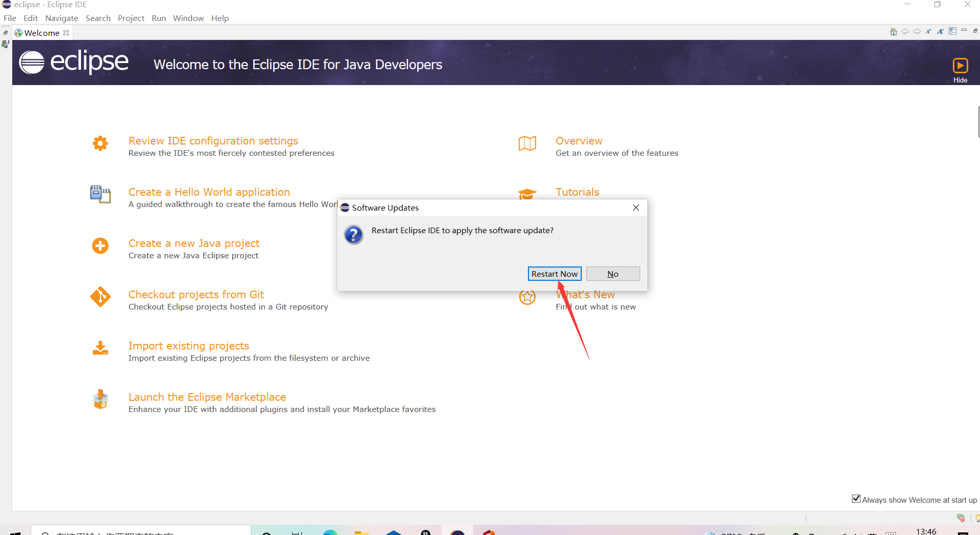Close the Software Updates dialog
This screenshot has width=980, height=535.
point(636,208)
